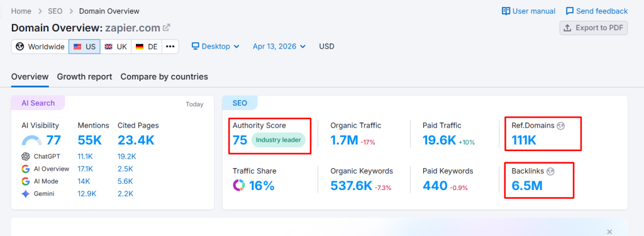Switch to the Overview tab

pyautogui.click(x=30, y=77)
